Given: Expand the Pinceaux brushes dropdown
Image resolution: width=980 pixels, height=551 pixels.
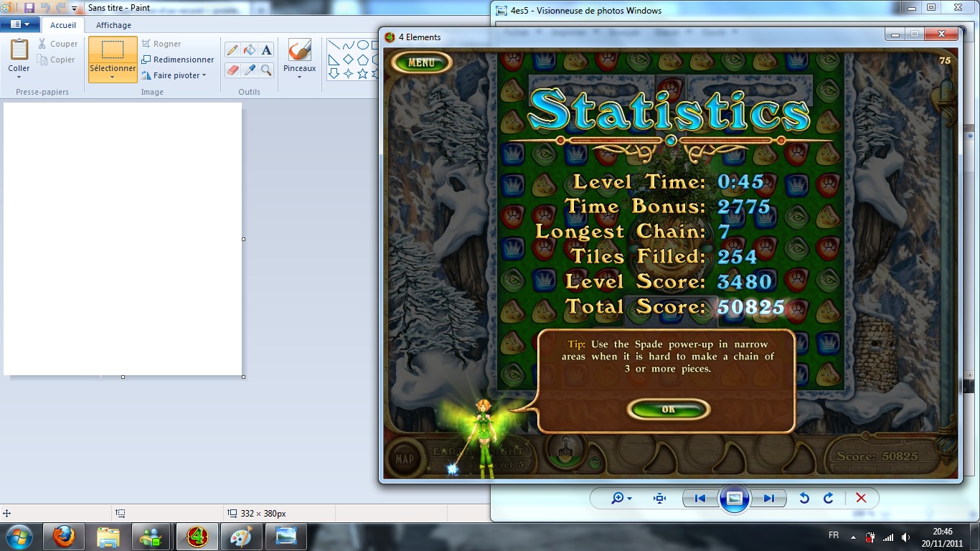Looking at the screenshot, I should point(299,77).
